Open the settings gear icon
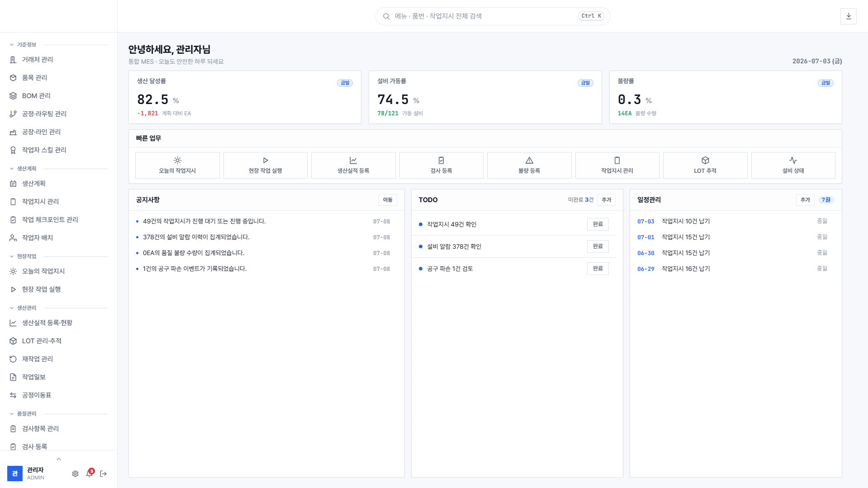This screenshot has width=868, height=488. 75,474
